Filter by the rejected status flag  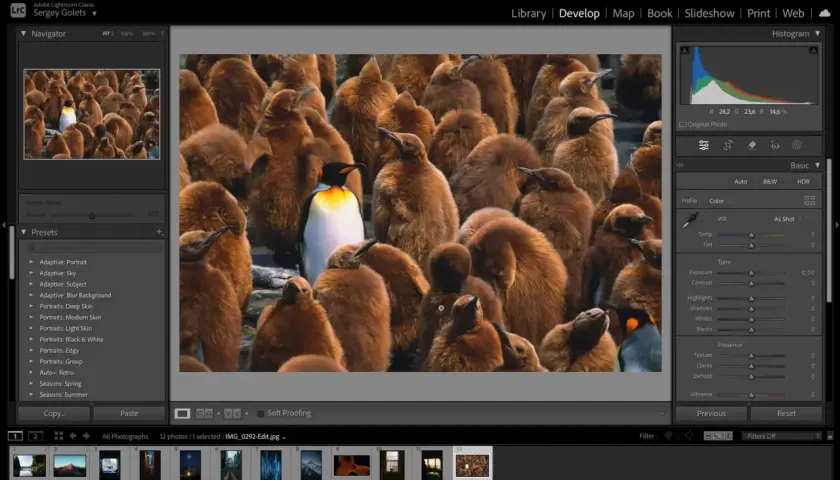click(689, 436)
